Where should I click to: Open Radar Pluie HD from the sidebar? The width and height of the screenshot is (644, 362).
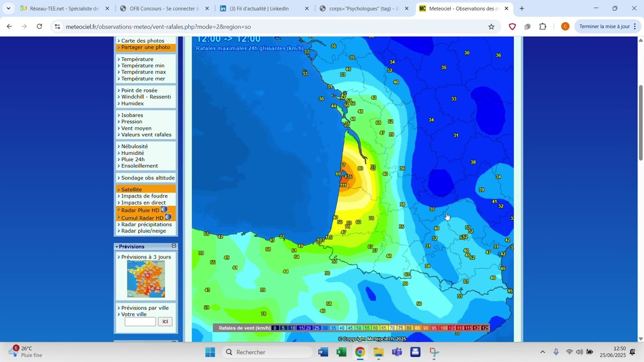pos(142,210)
